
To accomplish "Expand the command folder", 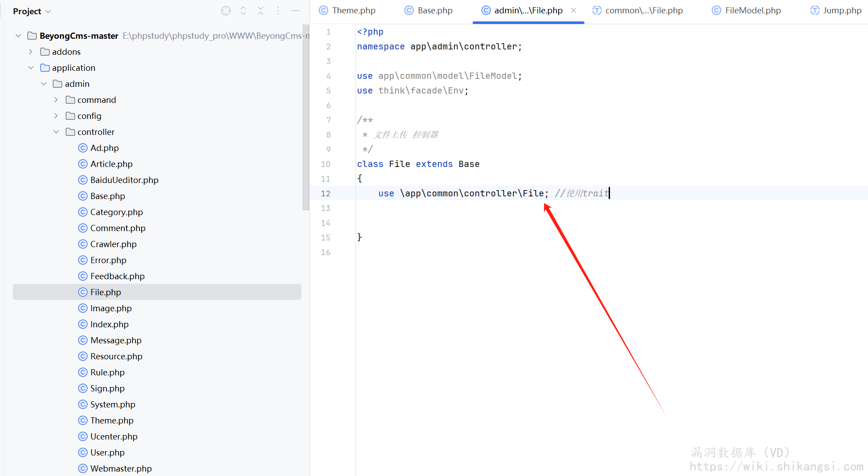I will (56, 100).
